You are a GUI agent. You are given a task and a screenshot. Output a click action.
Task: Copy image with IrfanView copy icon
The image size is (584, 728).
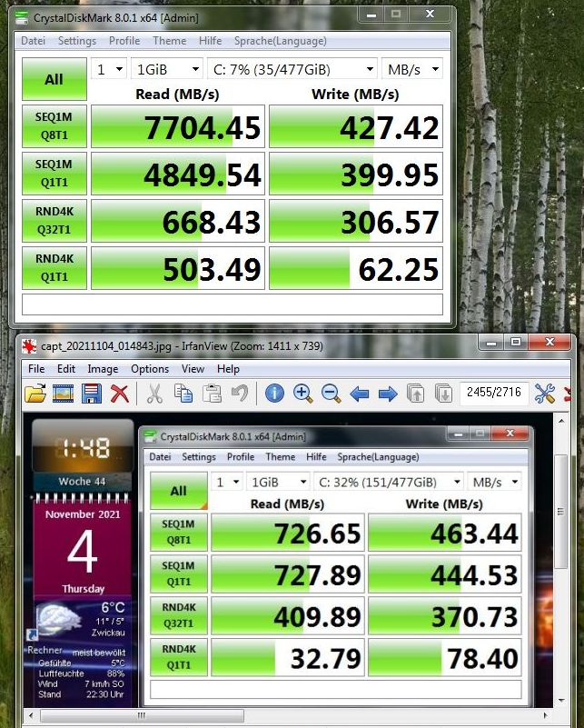click(183, 394)
